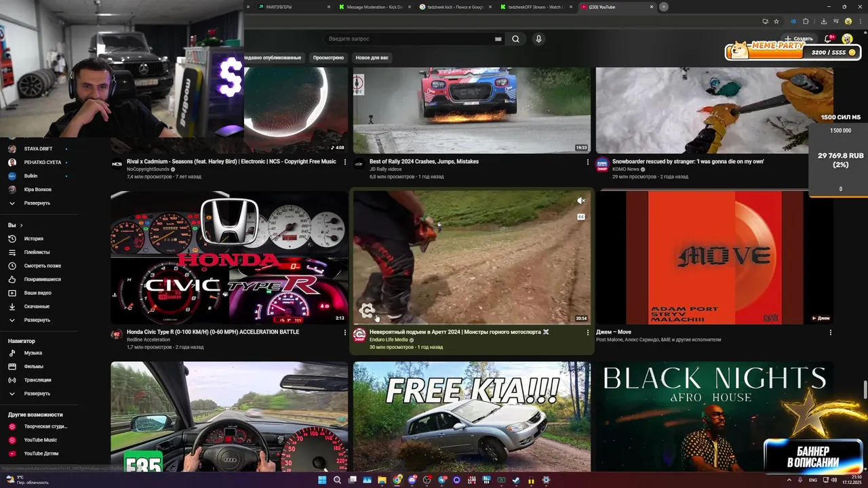Open options menu for Honda Civic Type R video
This screenshot has width=868, height=488.
point(345,332)
